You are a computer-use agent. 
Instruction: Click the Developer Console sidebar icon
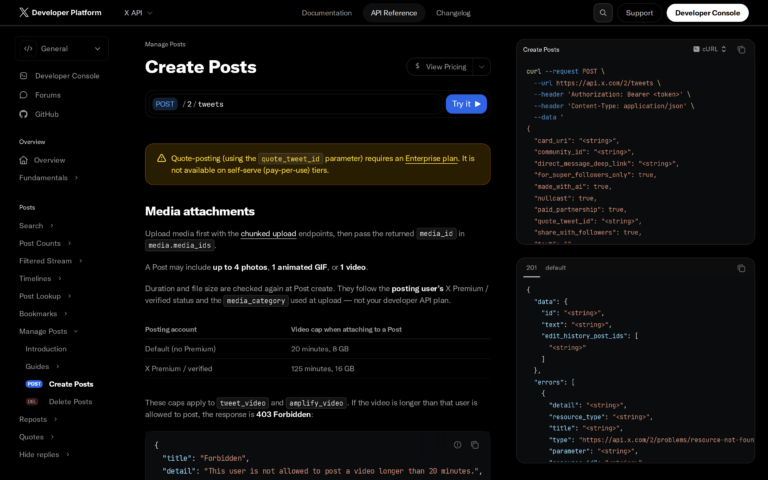[24, 76]
